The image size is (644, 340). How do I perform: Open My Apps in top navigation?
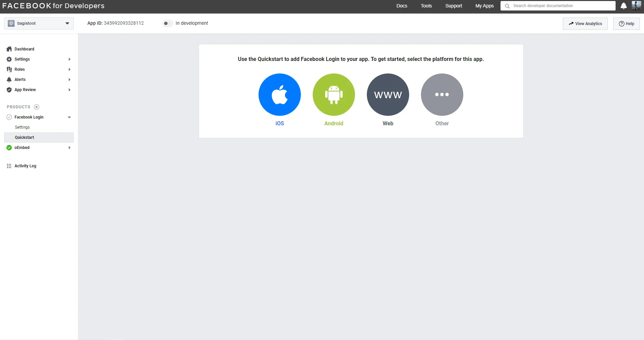pyautogui.click(x=484, y=6)
